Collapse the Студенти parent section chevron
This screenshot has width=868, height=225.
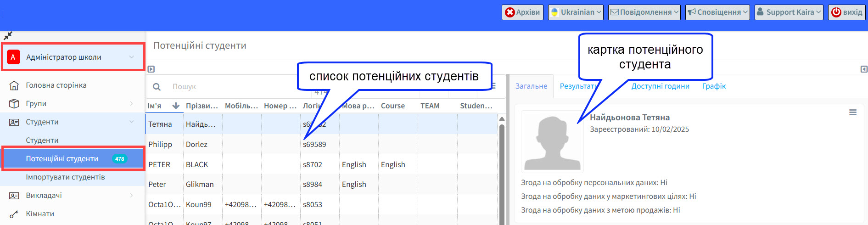pyautogui.click(x=131, y=122)
